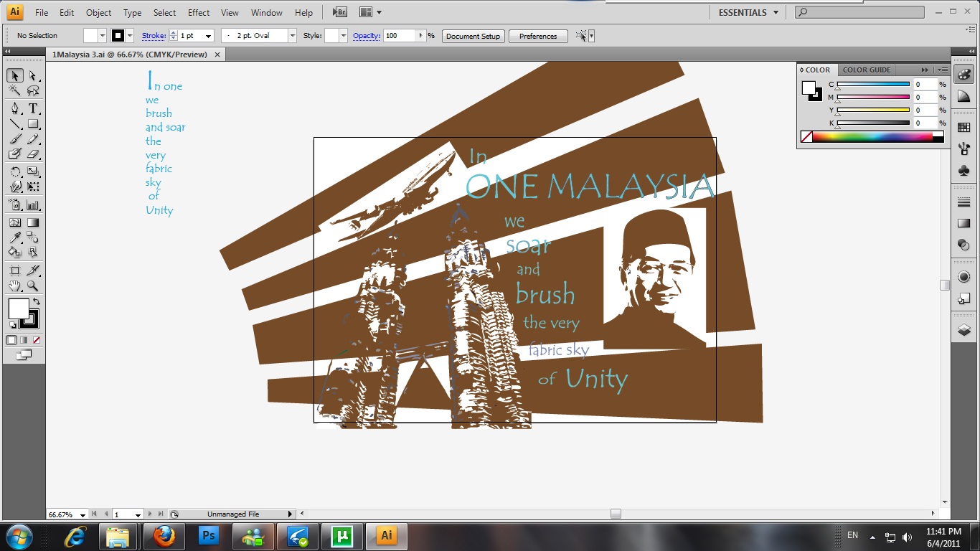Choose the Zoom magnifier tool

33,286
